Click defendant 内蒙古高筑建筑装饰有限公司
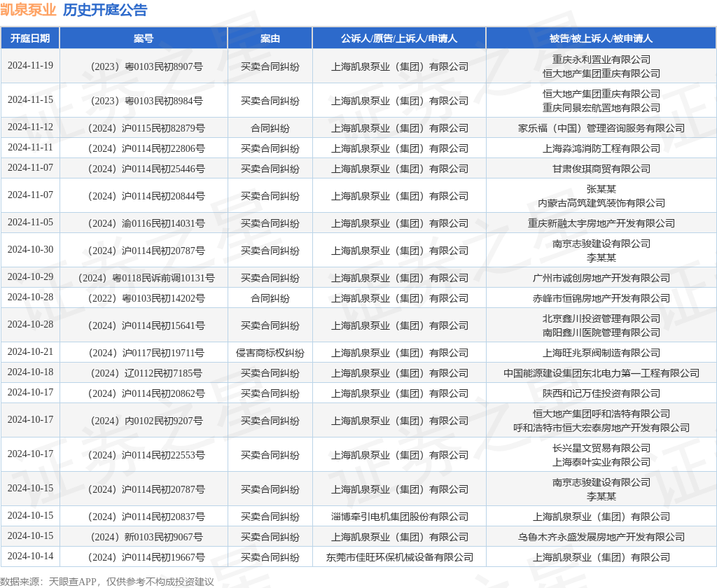717x588 pixels. 601,202
